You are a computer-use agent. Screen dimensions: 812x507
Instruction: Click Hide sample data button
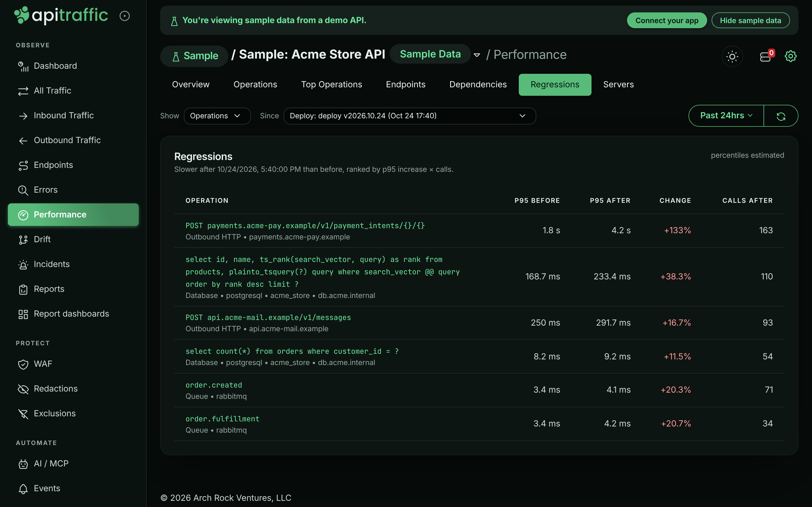pyautogui.click(x=750, y=21)
